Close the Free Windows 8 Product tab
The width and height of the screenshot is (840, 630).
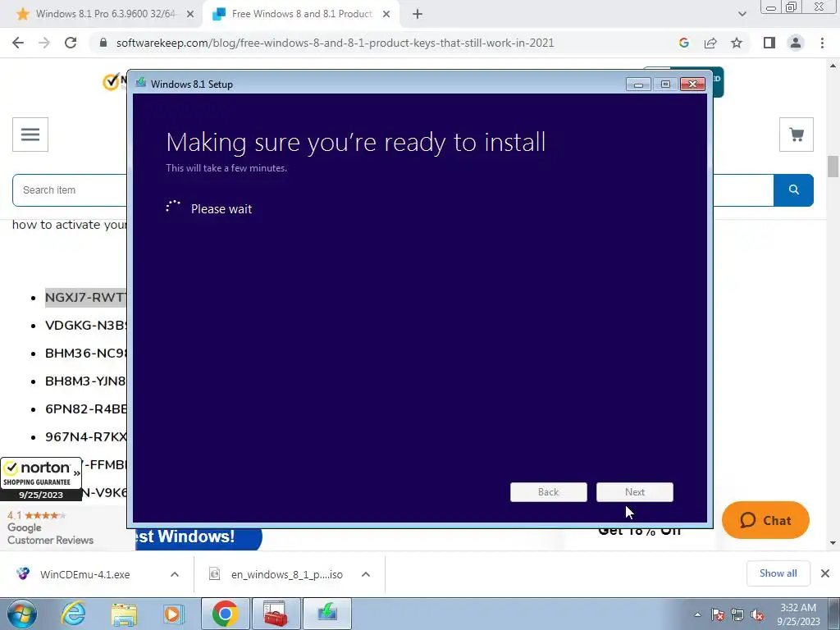(386, 14)
